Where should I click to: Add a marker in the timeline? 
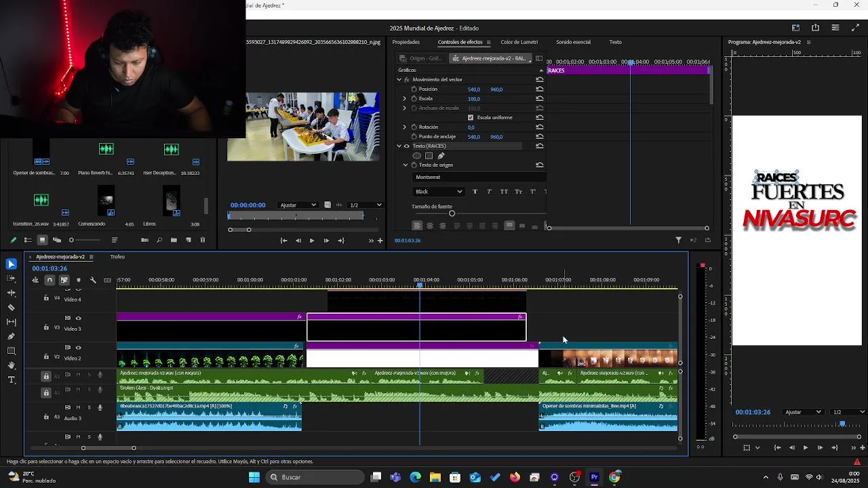click(79, 280)
